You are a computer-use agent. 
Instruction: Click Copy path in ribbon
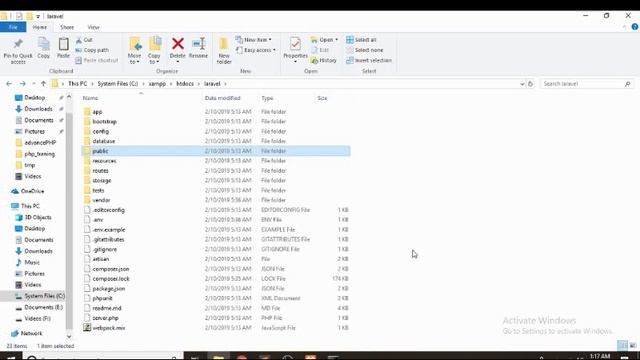[92, 50]
